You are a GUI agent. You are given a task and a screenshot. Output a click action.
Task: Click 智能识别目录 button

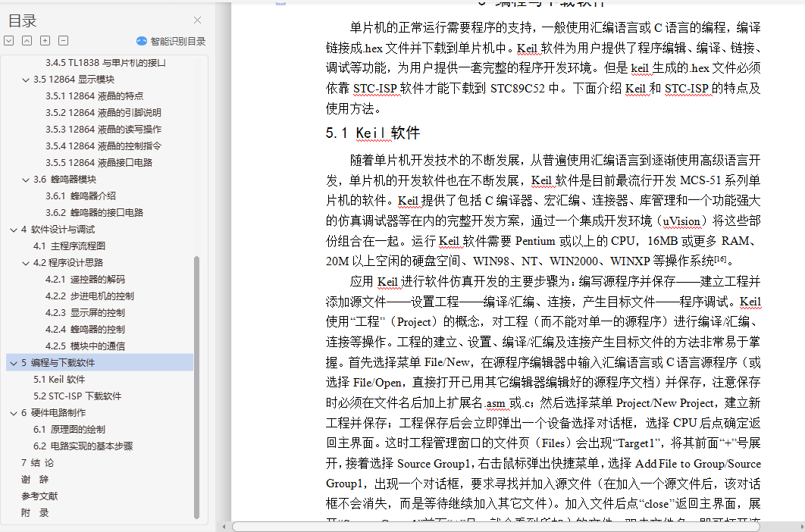pyautogui.click(x=171, y=41)
